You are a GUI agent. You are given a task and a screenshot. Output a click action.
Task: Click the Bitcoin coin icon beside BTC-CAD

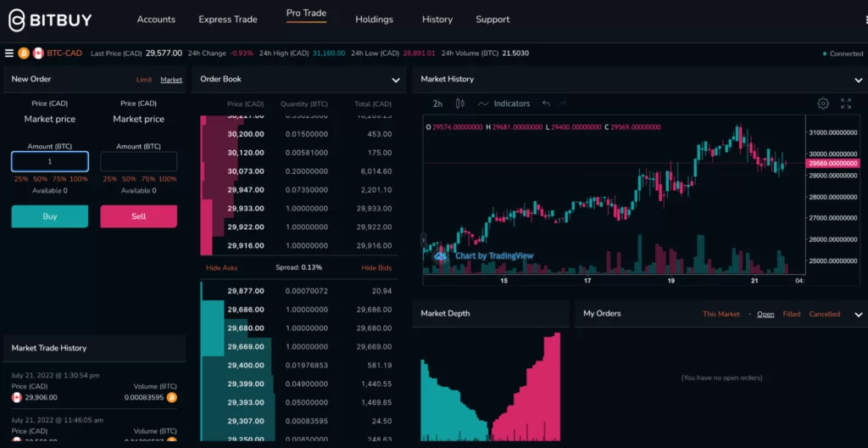point(23,53)
